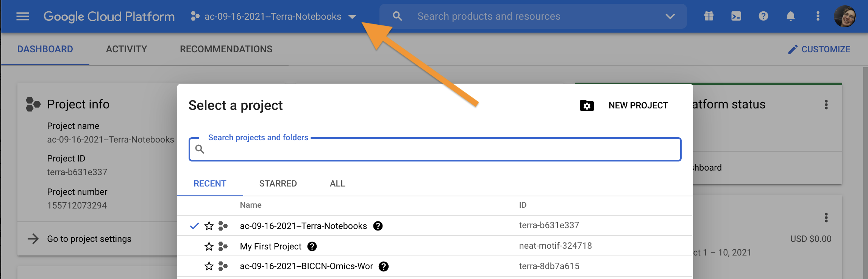Click the NEW PROJECT button
This screenshot has height=279, width=868.
pyautogui.click(x=624, y=105)
